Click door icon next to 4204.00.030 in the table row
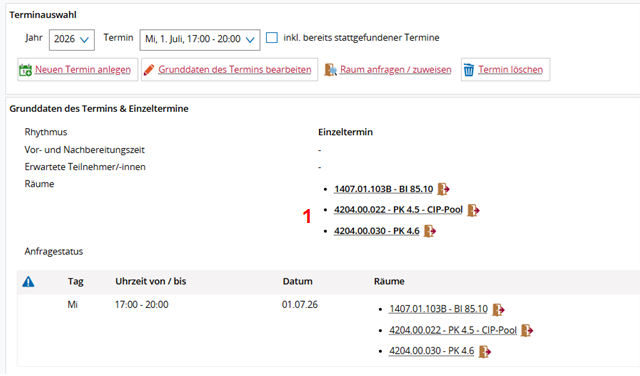The image size is (640, 376). click(485, 352)
